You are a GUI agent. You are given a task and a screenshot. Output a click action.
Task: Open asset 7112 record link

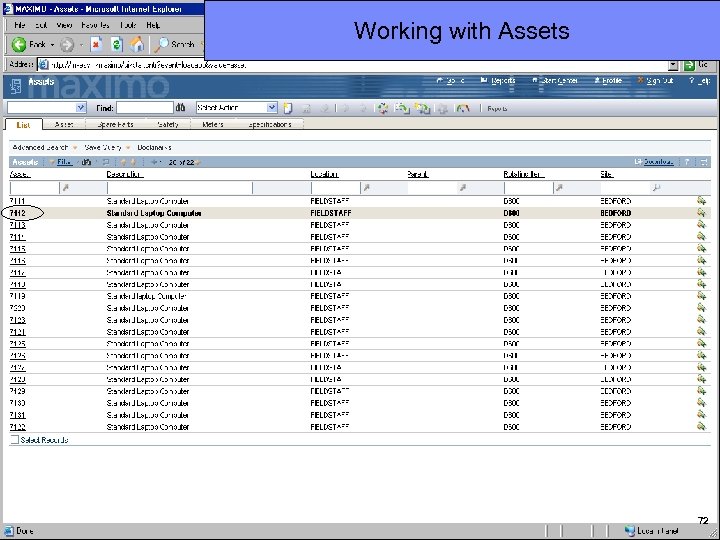(x=17, y=213)
